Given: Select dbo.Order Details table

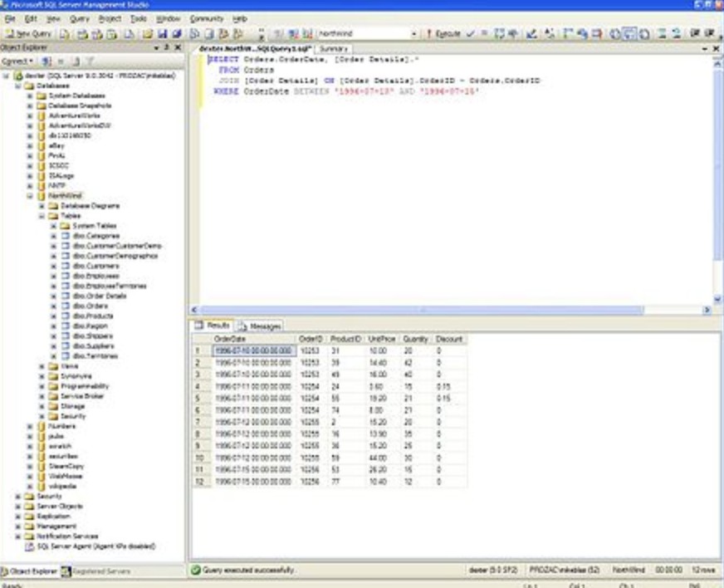Looking at the screenshot, I should click(x=100, y=296).
